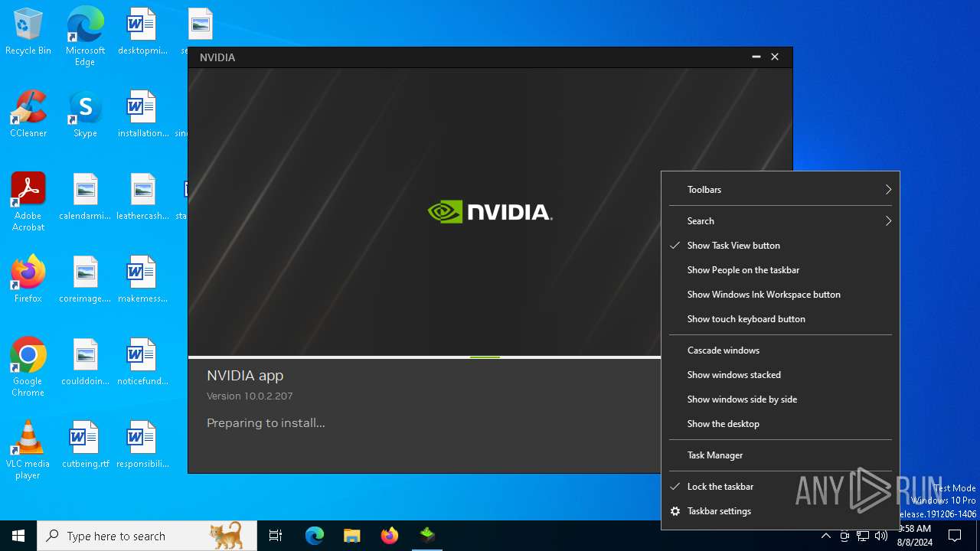Image resolution: width=980 pixels, height=551 pixels.
Task: Open Task Manager from context menu
Action: 780,455
